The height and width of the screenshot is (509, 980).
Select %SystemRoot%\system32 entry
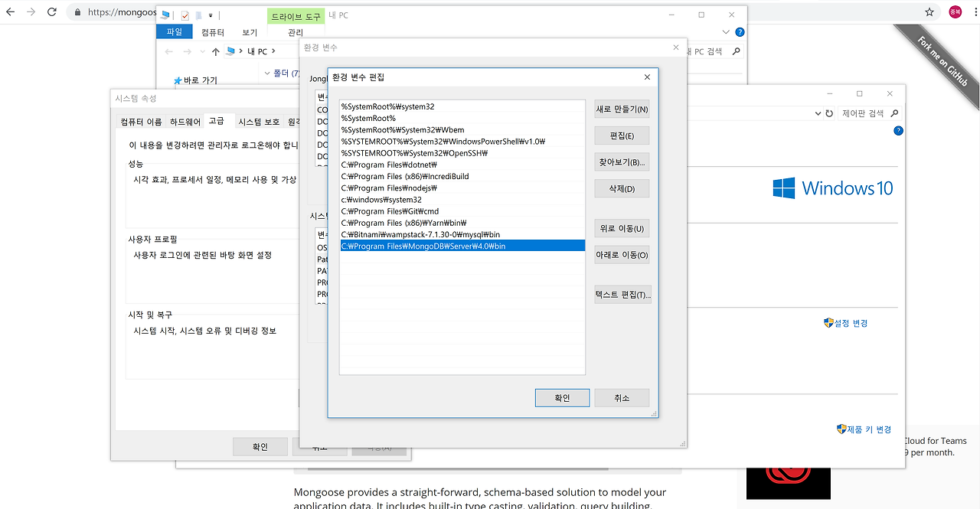[x=462, y=106]
